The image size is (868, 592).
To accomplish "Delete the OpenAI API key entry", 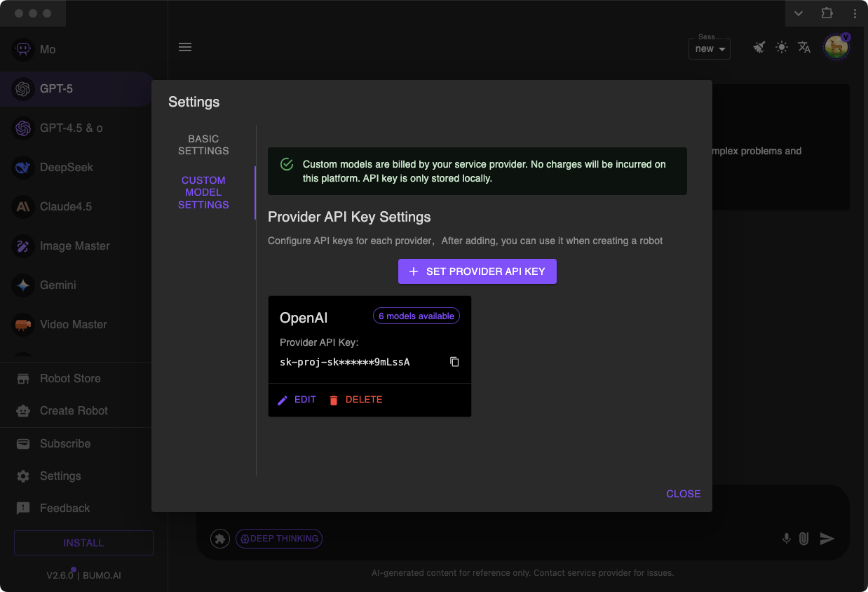I will (357, 399).
